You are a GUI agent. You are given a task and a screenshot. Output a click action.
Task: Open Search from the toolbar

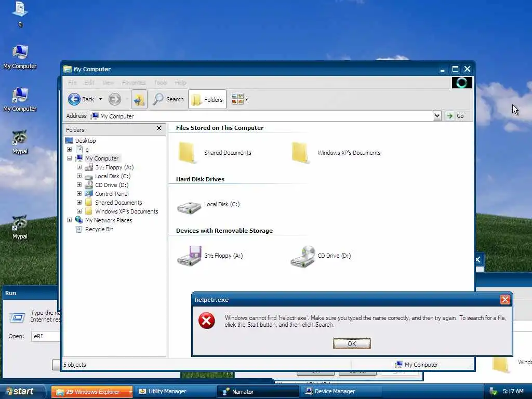pos(168,99)
